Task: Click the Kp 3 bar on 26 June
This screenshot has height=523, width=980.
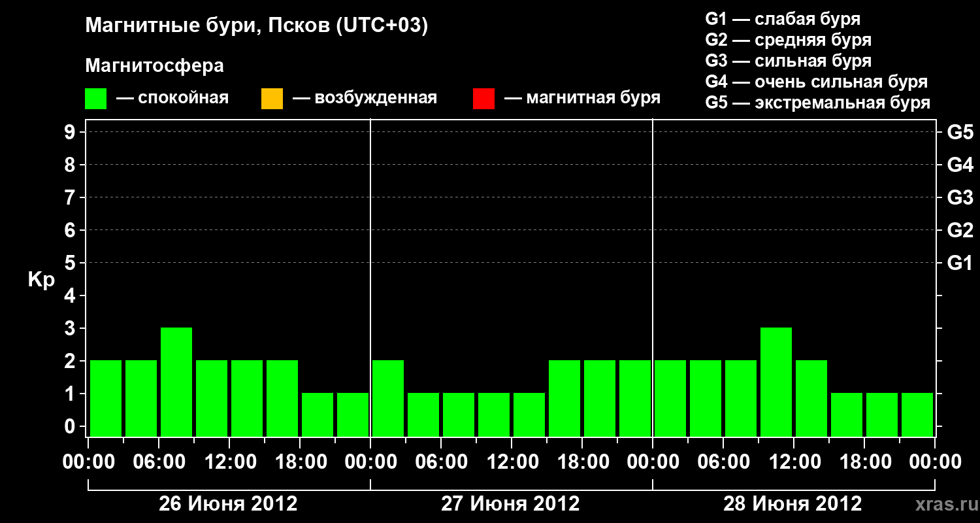Action: [176, 382]
